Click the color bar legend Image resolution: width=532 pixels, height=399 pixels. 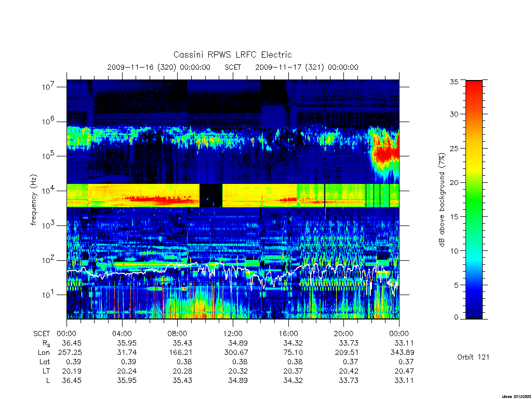(x=474, y=199)
